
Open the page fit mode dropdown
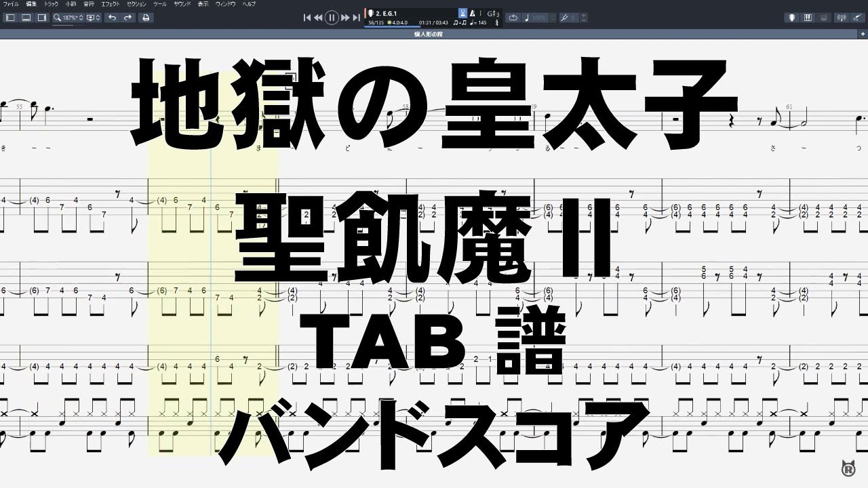[92, 18]
